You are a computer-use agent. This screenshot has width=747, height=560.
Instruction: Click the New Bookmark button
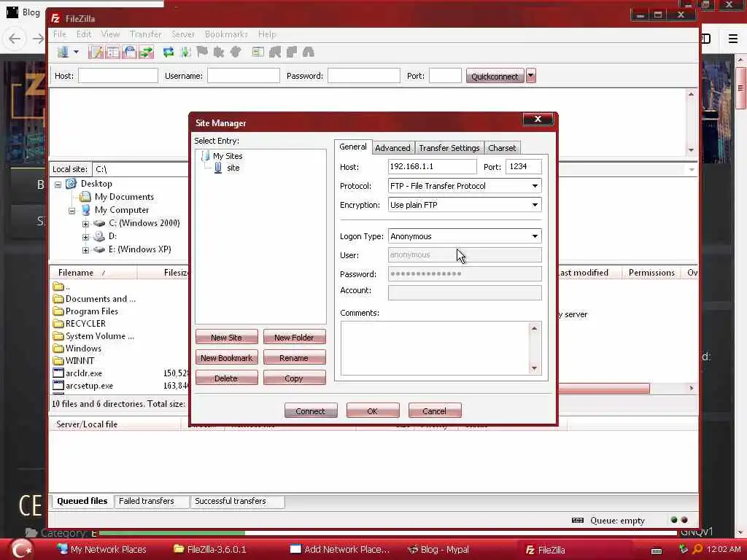[x=226, y=357]
